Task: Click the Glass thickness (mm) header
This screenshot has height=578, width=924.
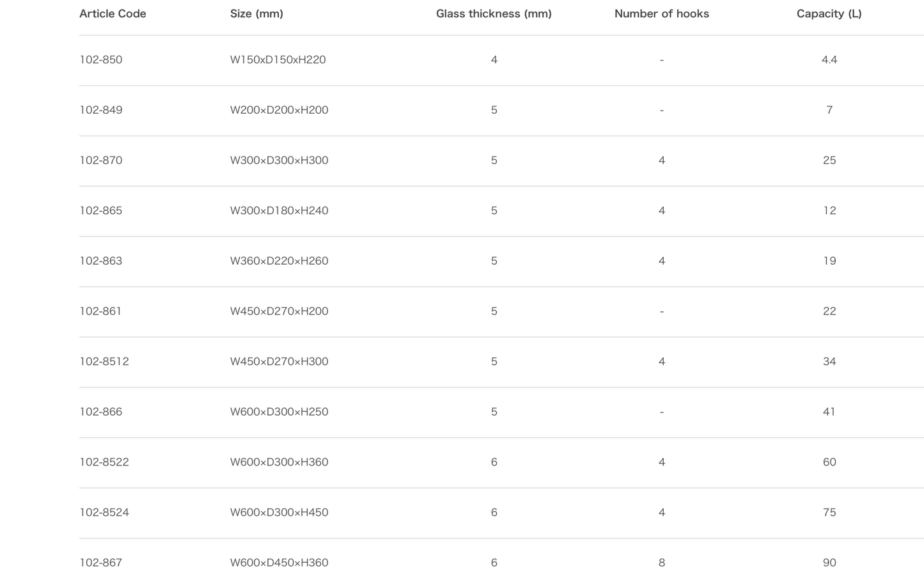Action: point(494,13)
